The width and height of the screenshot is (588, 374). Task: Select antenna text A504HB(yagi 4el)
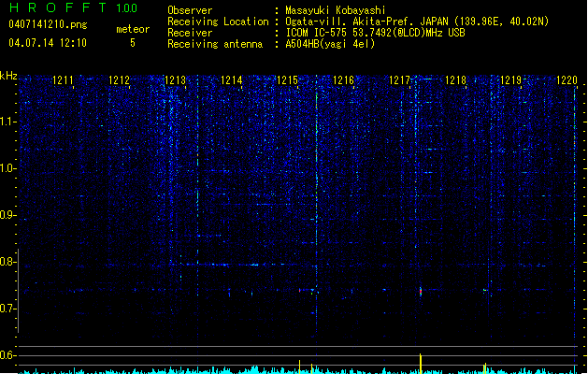[x=330, y=44]
